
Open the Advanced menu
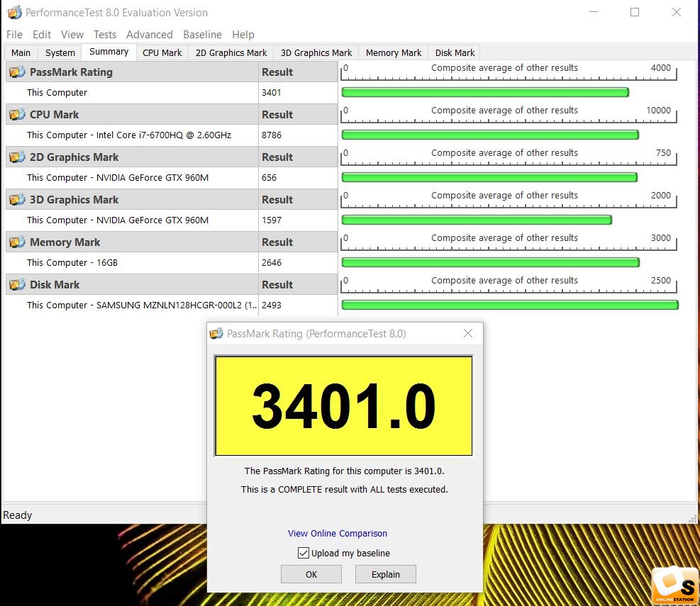tap(149, 34)
